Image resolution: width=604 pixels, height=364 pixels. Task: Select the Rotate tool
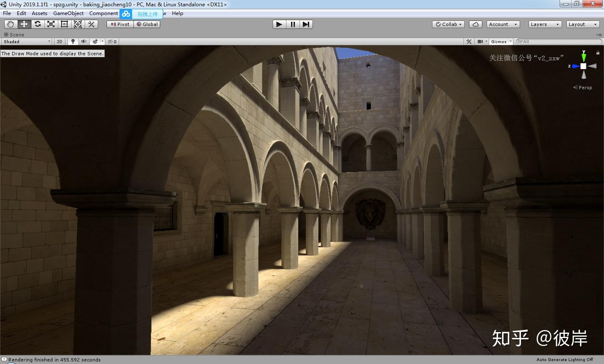[x=37, y=24]
